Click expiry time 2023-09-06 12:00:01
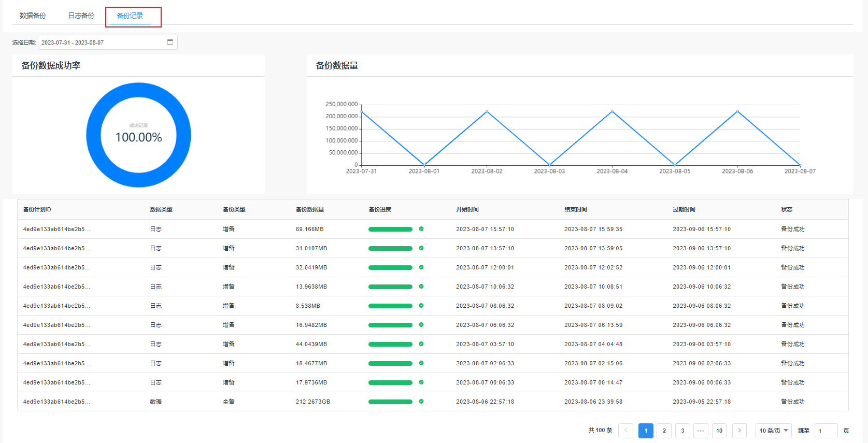 (x=702, y=267)
